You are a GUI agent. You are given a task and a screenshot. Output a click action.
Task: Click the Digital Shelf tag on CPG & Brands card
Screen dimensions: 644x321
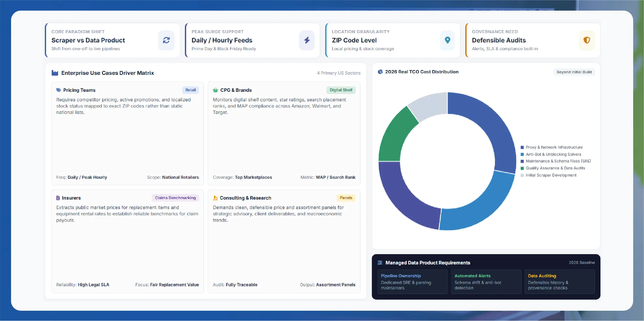coord(341,90)
